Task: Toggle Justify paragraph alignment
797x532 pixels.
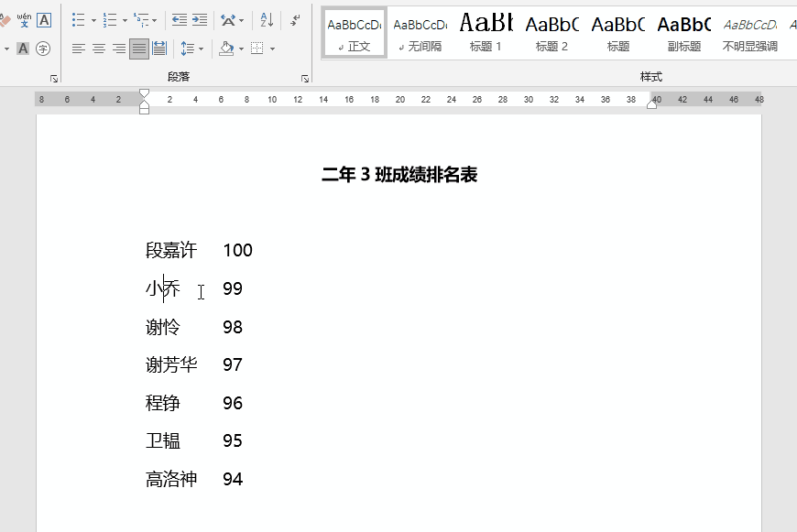Action: click(138, 49)
